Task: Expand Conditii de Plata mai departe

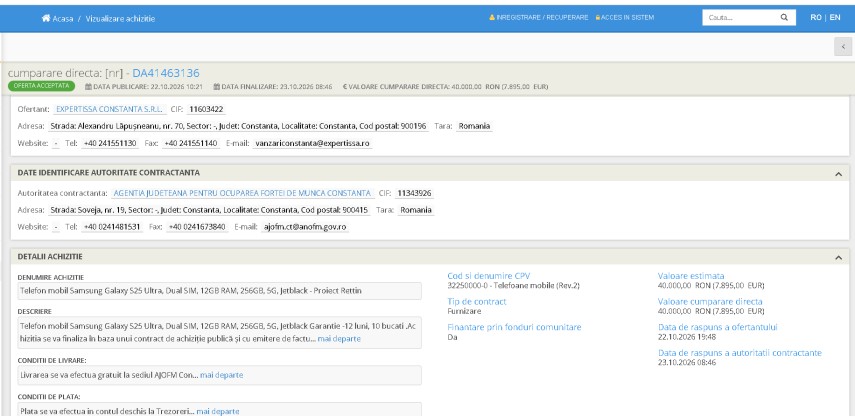Action: tap(218, 412)
